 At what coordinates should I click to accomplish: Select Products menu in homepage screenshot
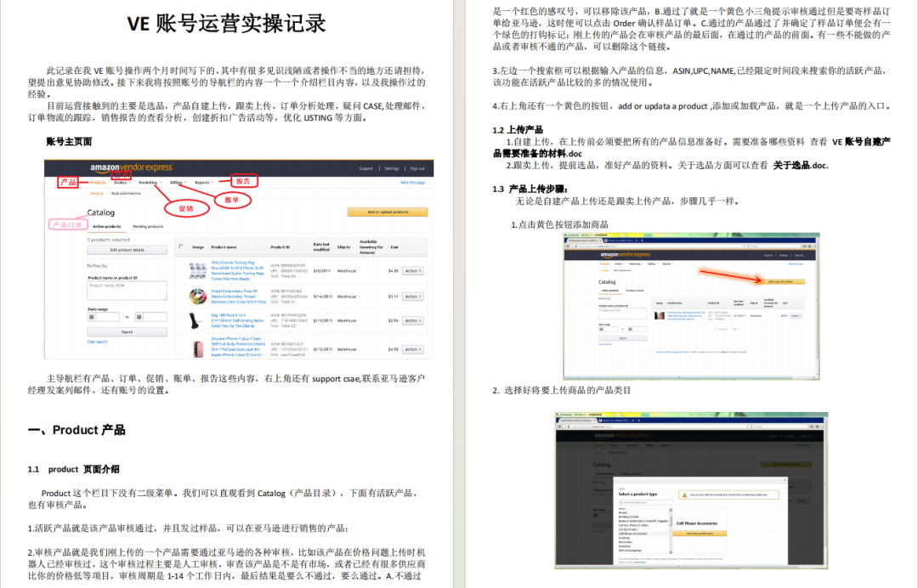point(98,183)
